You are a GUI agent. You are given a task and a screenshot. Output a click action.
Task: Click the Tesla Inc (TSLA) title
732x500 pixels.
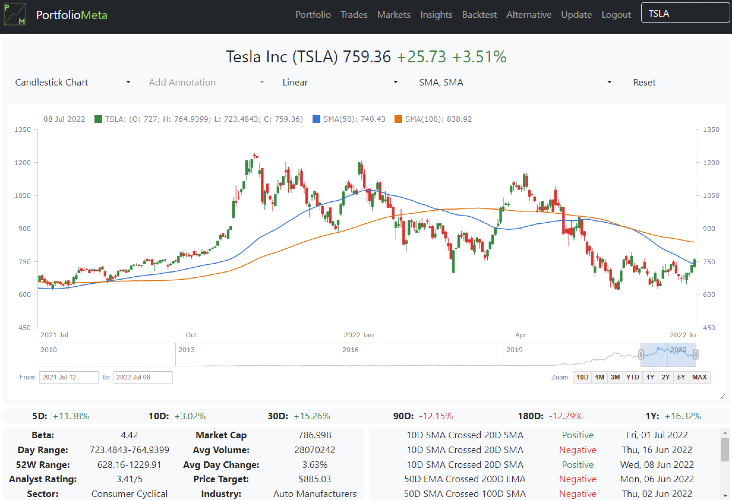282,56
